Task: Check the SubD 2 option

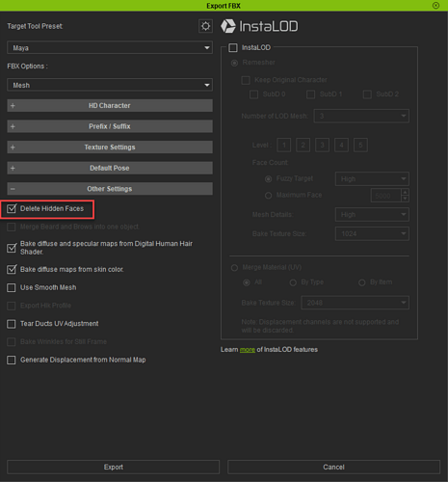Action: (367, 94)
